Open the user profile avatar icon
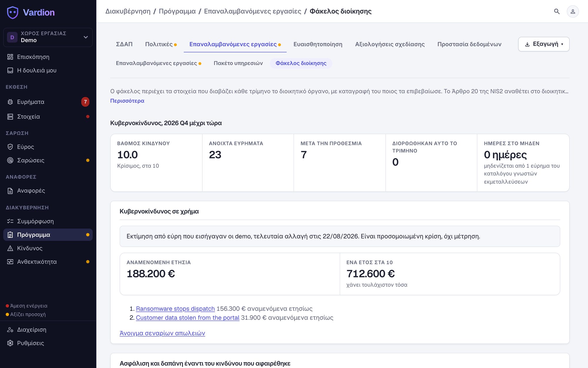This screenshot has width=588, height=368. [x=573, y=11]
